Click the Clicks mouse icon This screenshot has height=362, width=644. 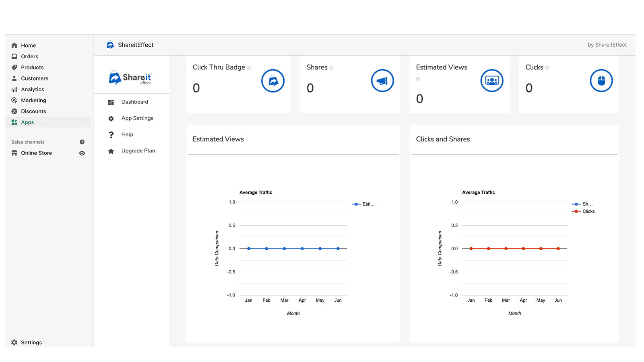pyautogui.click(x=601, y=80)
